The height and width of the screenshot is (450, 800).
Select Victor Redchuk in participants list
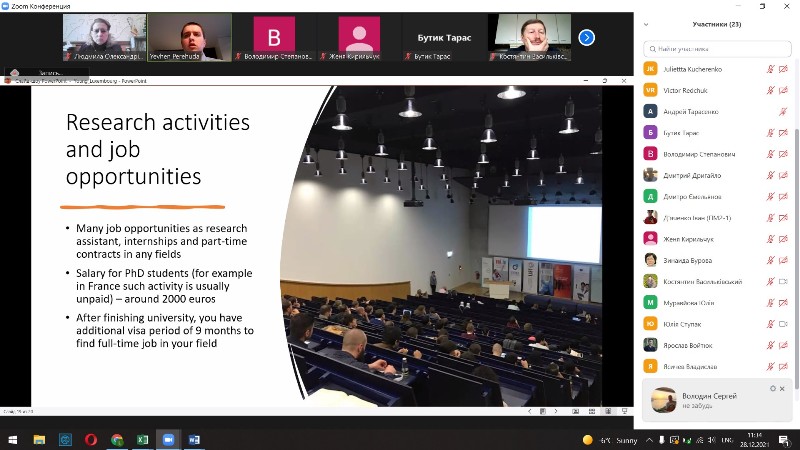(x=715, y=90)
